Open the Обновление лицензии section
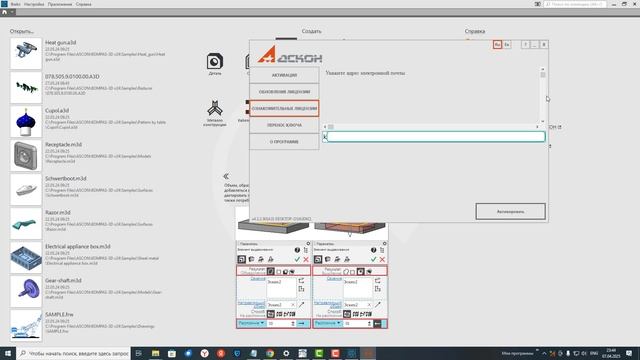The width and height of the screenshot is (640, 360). click(x=284, y=92)
